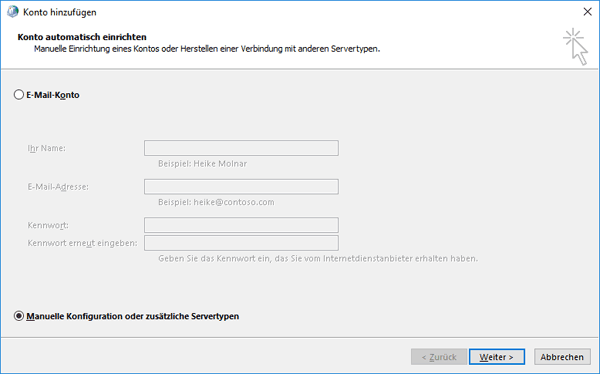Focus the E-Mail-Adresse text field
600x374 pixels.
pos(241,187)
